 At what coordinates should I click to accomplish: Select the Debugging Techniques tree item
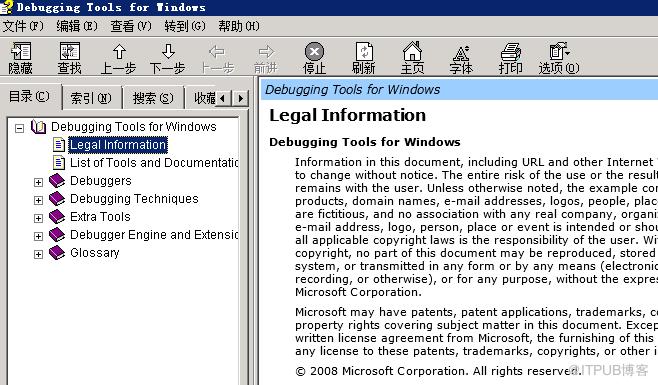point(134,199)
